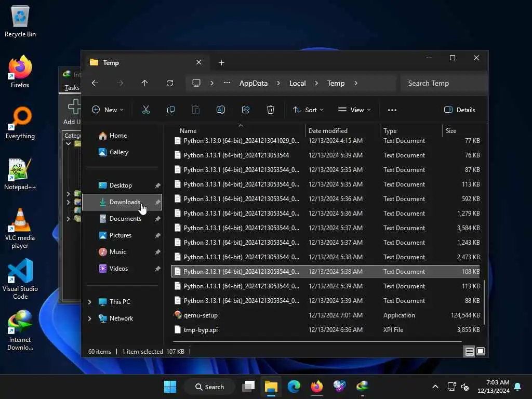
Task: Open the New item dropdown
Action: [x=108, y=110]
